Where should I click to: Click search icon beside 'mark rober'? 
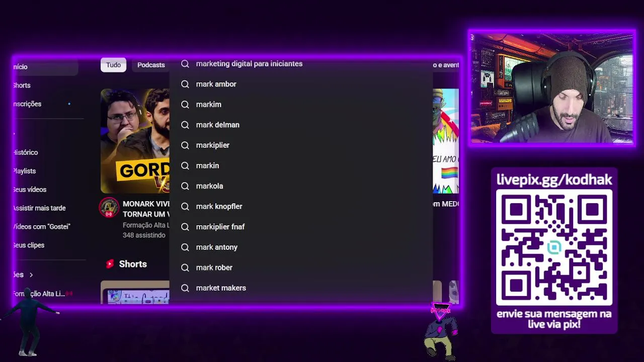tap(185, 267)
